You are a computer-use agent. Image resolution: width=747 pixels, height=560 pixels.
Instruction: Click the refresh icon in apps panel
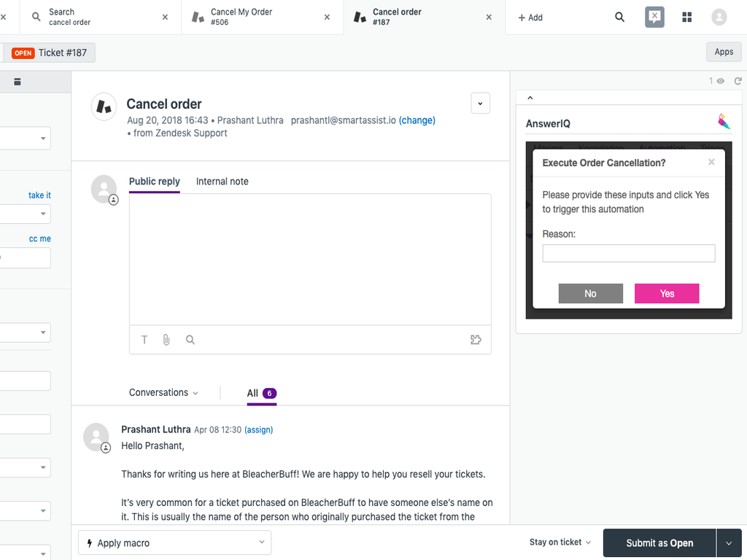(x=738, y=81)
